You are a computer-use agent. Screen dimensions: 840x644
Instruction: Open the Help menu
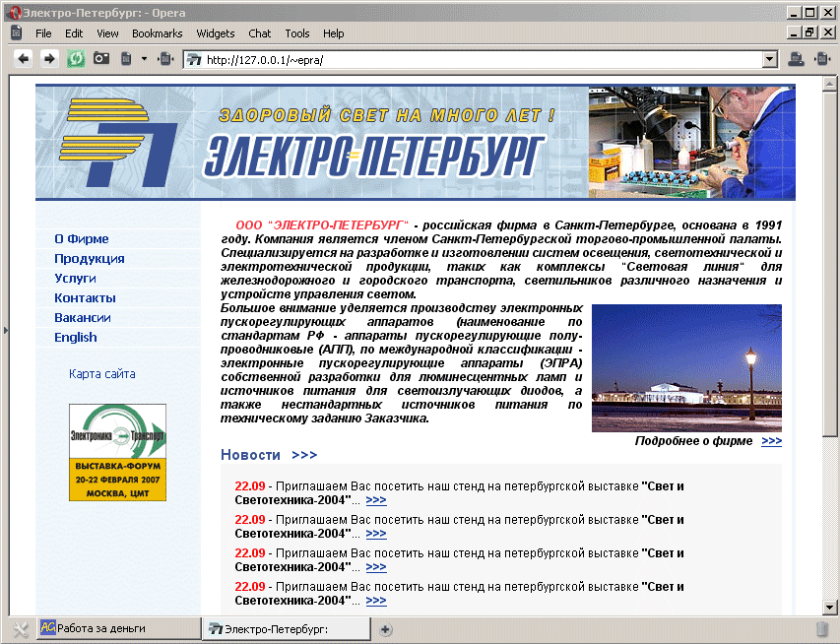click(333, 33)
